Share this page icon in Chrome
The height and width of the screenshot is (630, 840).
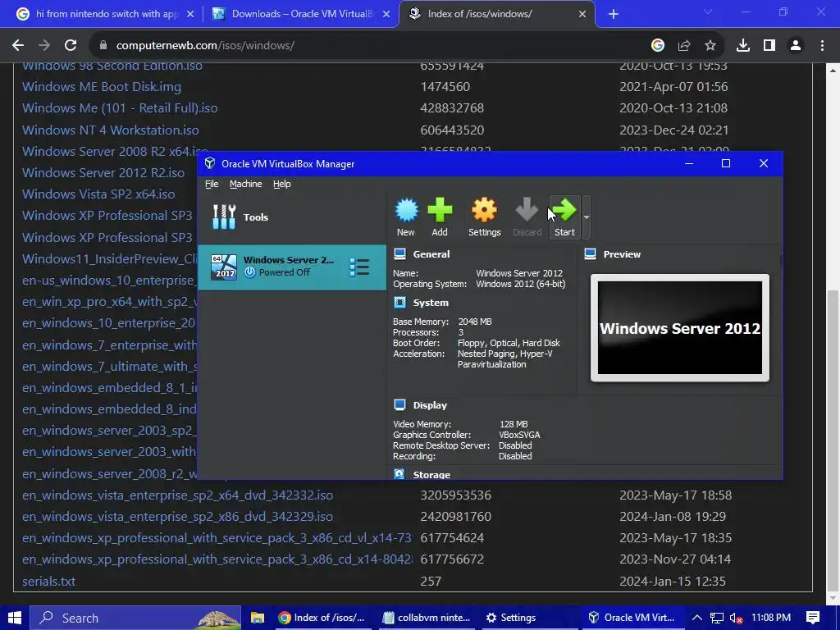point(684,46)
